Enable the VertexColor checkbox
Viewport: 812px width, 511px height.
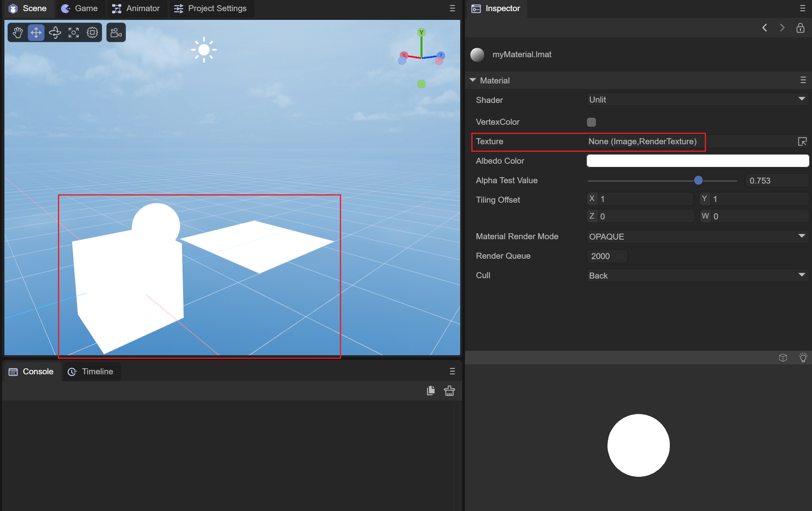(591, 122)
